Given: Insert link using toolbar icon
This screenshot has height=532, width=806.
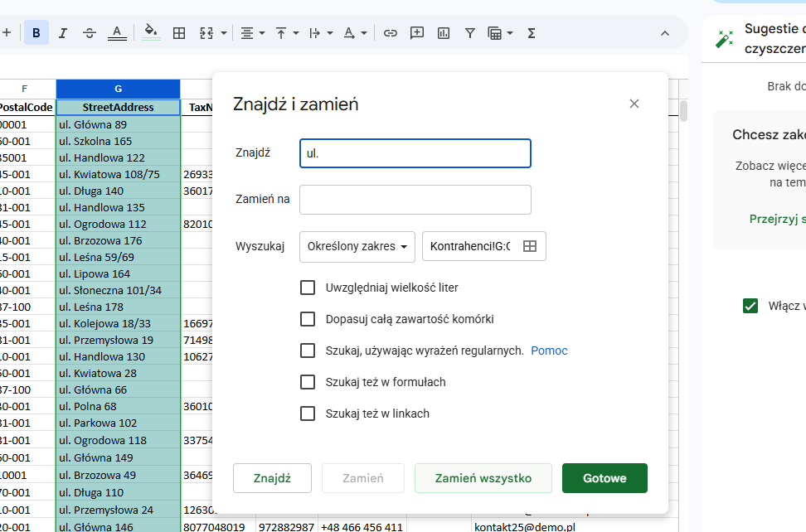Looking at the screenshot, I should coord(391,33).
